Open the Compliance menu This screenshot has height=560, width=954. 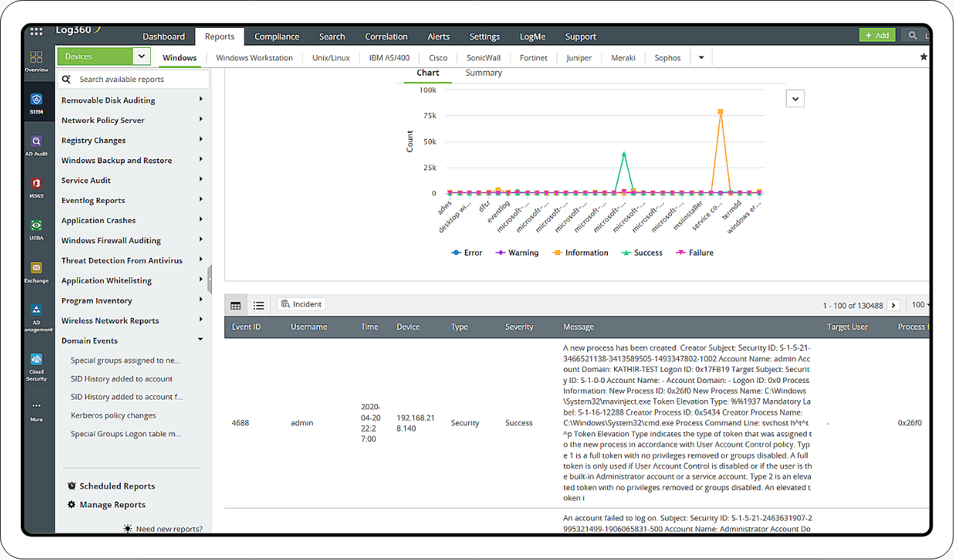point(277,36)
